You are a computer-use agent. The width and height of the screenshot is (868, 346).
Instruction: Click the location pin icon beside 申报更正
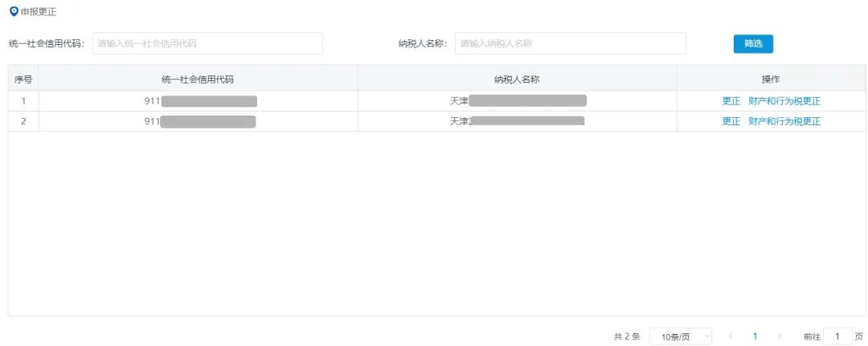[x=14, y=11]
